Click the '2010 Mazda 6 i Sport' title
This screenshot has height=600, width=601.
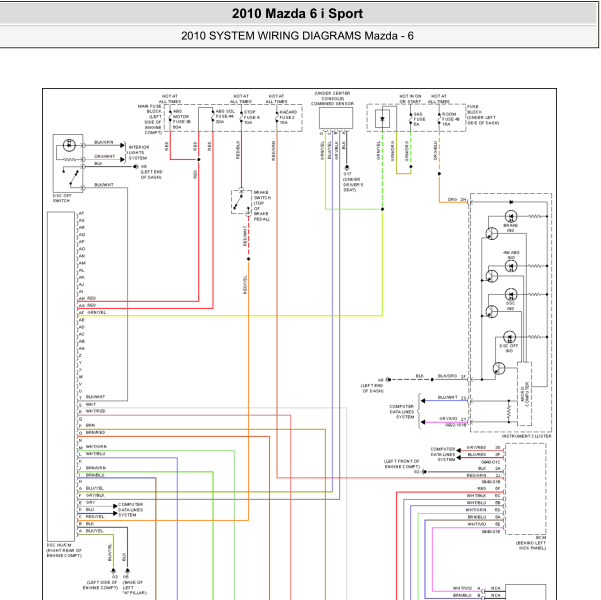tap(297, 14)
